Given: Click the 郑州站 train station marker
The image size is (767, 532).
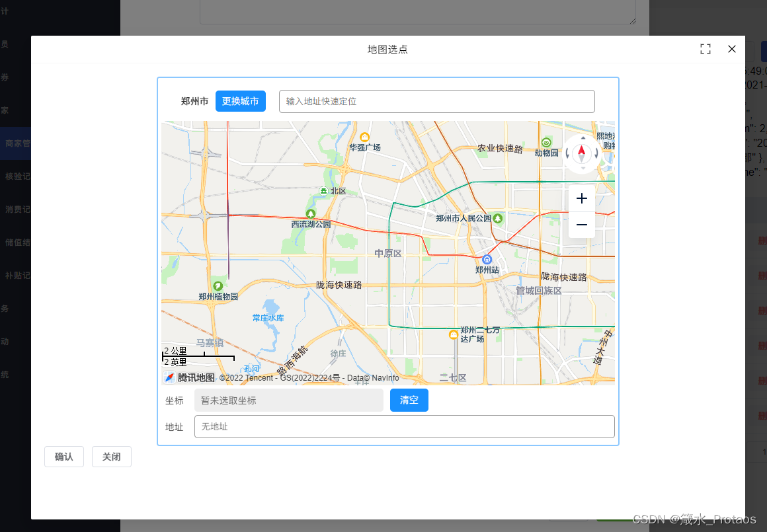Looking at the screenshot, I should [x=487, y=260].
